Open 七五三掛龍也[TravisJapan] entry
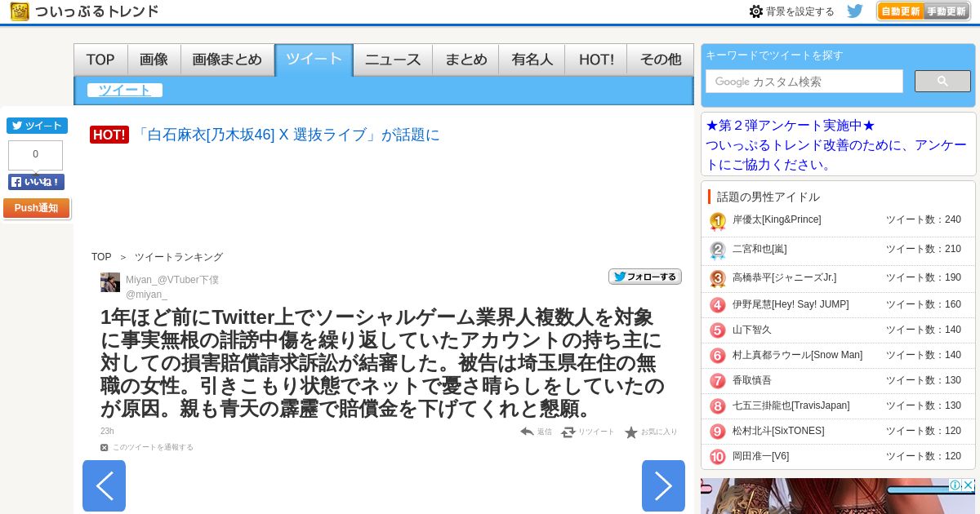 (791, 405)
